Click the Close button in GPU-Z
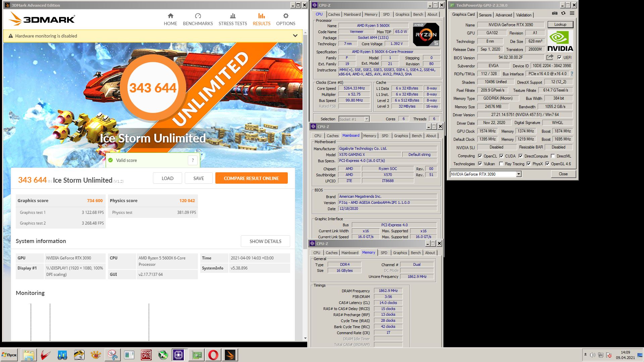 pyautogui.click(x=563, y=174)
